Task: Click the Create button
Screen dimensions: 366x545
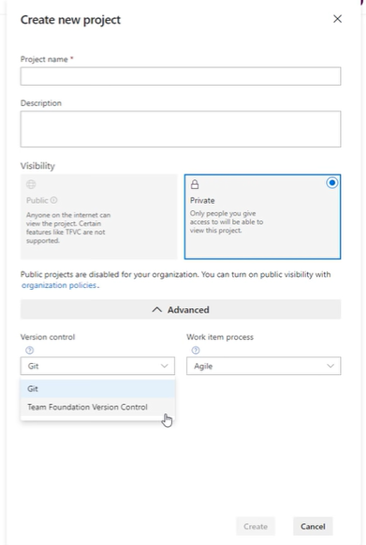Action: (x=255, y=526)
